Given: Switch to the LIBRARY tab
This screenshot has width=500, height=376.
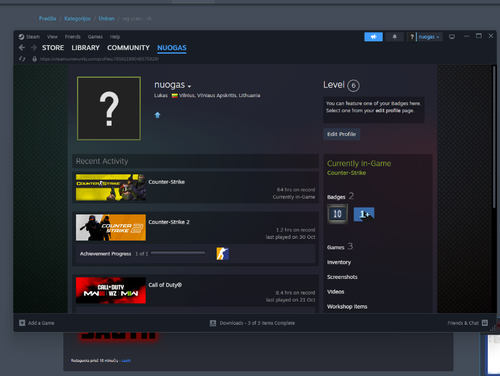Looking at the screenshot, I should (x=85, y=48).
